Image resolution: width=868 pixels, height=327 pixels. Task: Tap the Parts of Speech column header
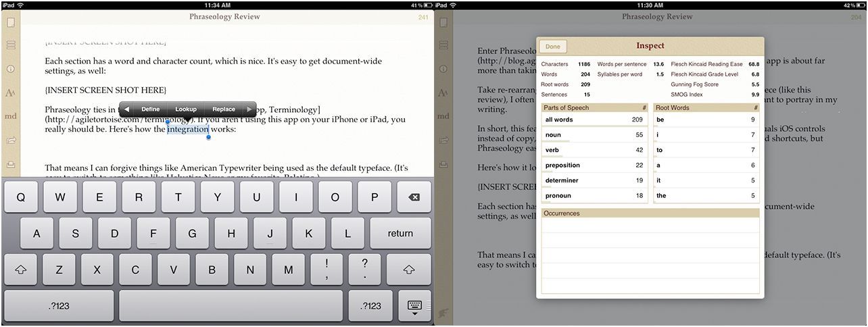tap(594, 107)
